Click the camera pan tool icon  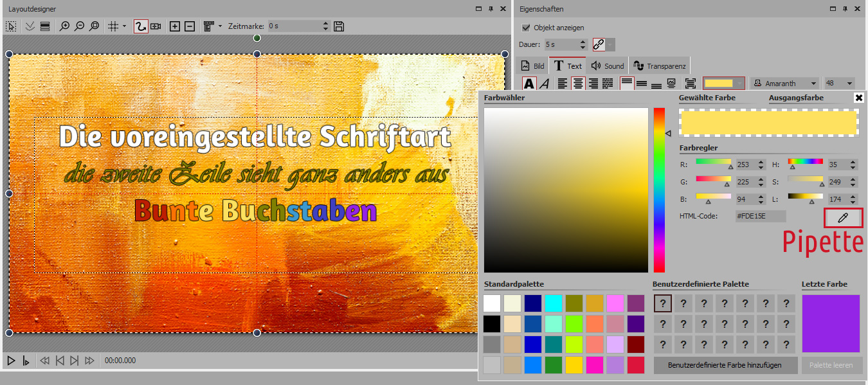click(156, 26)
